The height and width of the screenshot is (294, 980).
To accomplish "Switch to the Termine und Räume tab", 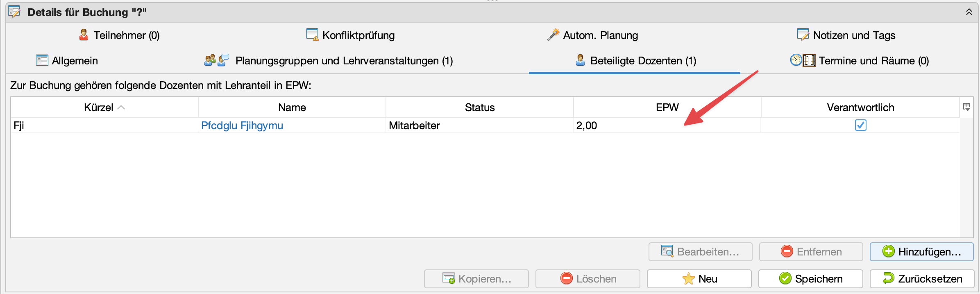I will [873, 61].
